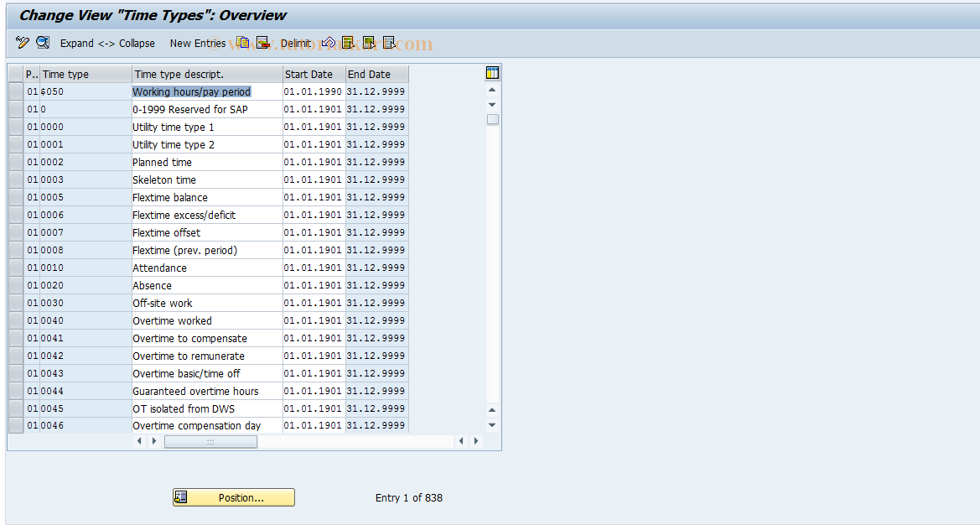Click the bottom scroll-down arrow

(492, 425)
